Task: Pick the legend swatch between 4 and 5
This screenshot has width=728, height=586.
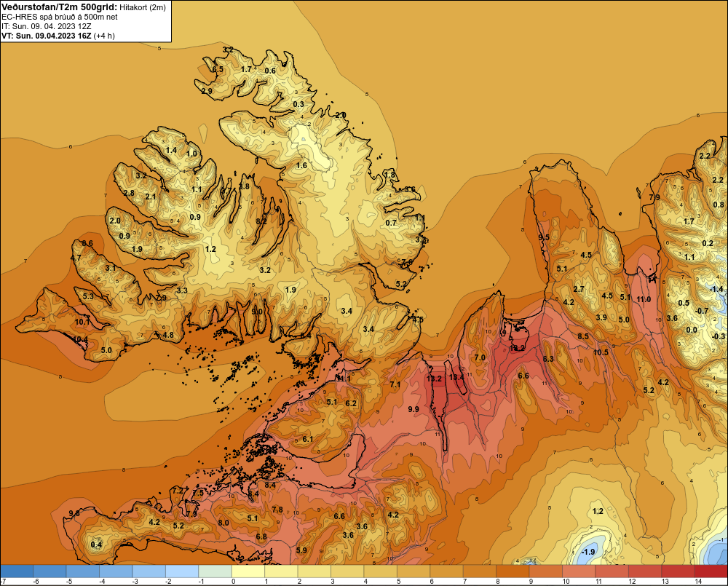Action: [x=380, y=571]
